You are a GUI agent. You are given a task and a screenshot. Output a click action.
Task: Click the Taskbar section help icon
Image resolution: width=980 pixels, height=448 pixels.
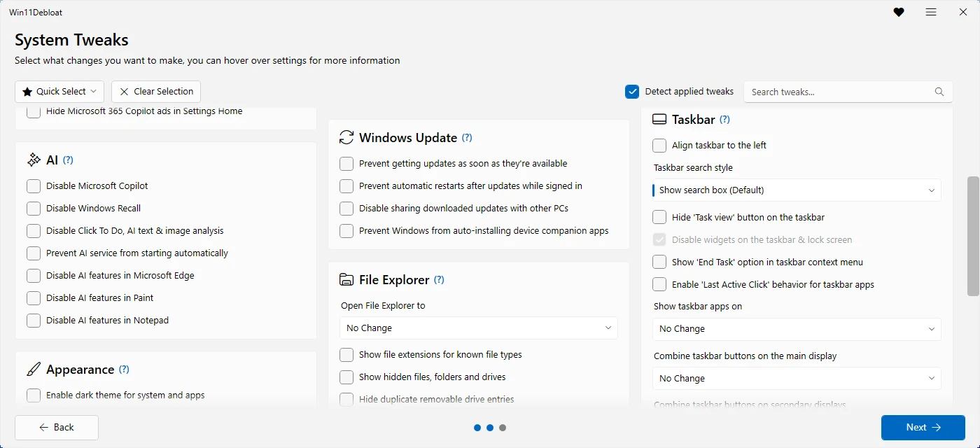pos(725,119)
